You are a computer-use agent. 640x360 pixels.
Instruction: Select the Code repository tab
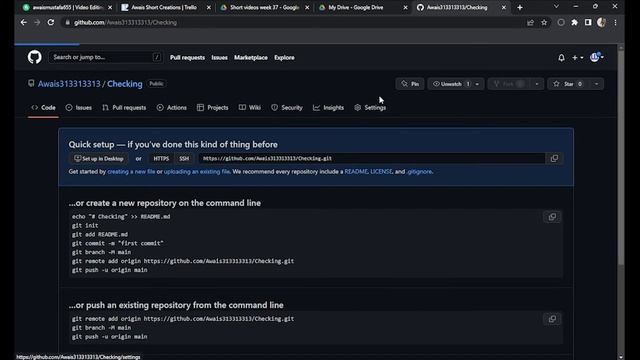43,108
